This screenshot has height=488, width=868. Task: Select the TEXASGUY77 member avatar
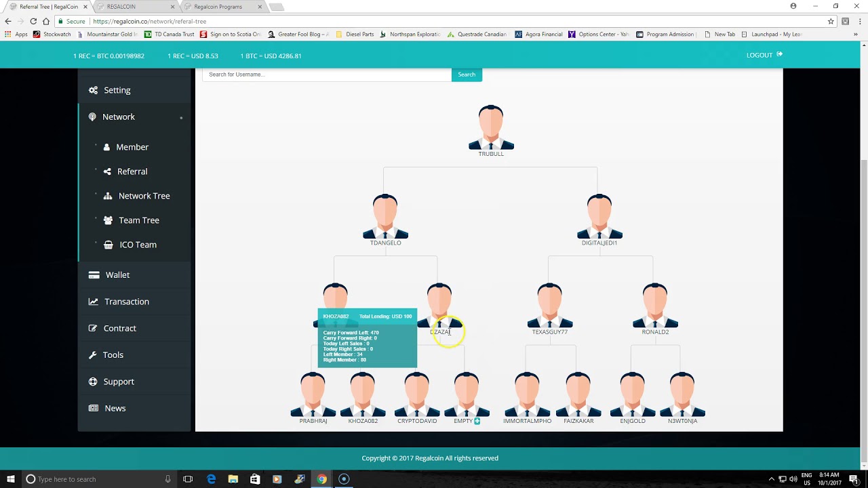point(550,305)
